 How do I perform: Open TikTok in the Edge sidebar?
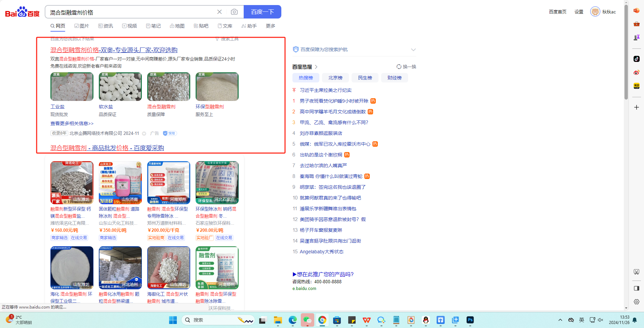coord(636,59)
